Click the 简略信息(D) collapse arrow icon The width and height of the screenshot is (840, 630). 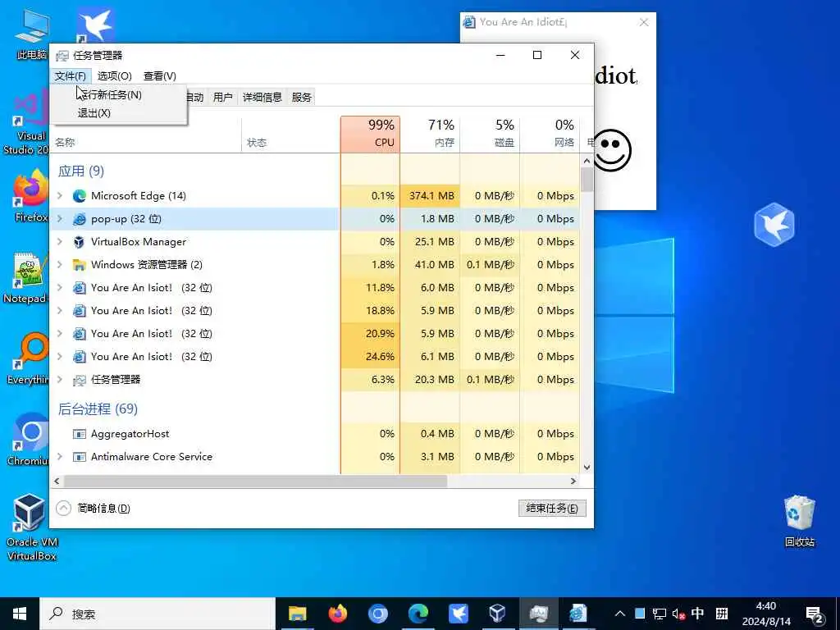pyautogui.click(x=63, y=508)
